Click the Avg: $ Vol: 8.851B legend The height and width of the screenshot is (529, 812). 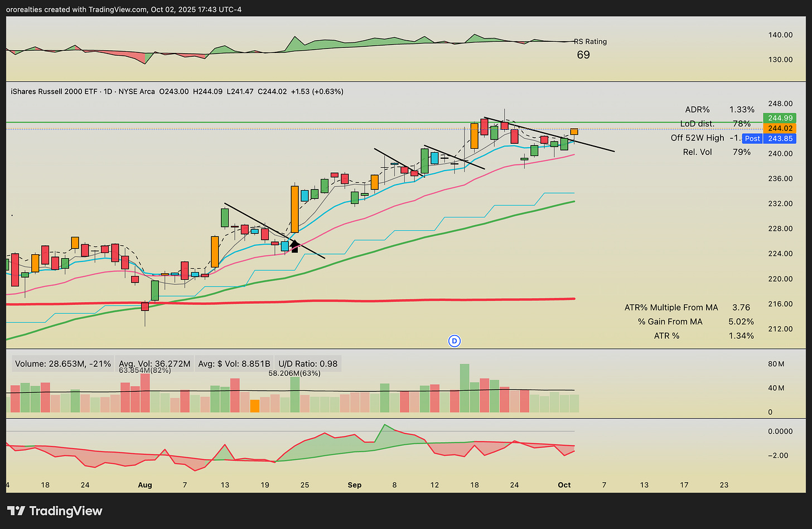pyautogui.click(x=234, y=363)
